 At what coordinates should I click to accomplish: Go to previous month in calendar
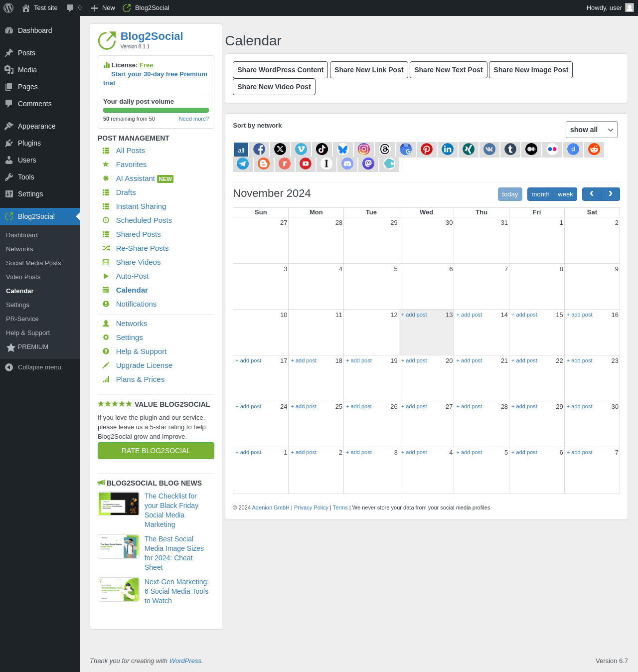pos(592,194)
